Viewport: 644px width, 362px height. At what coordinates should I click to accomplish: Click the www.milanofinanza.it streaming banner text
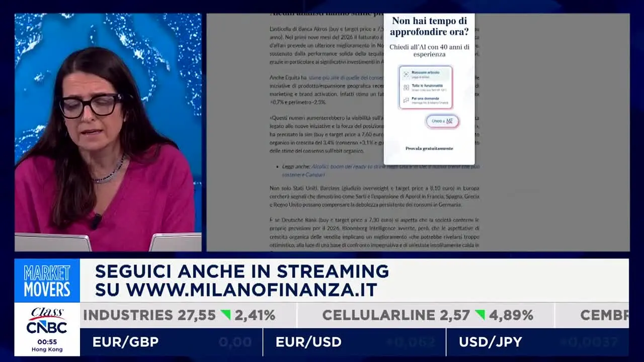click(242, 281)
